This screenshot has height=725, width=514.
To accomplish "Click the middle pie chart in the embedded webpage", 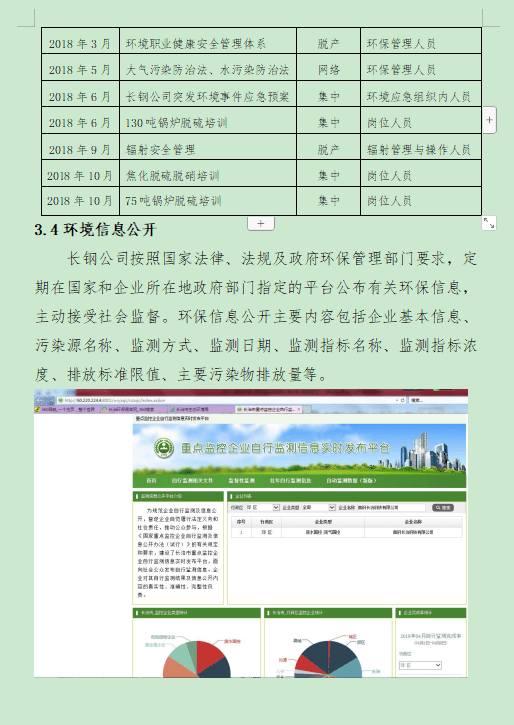I will point(329,659).
